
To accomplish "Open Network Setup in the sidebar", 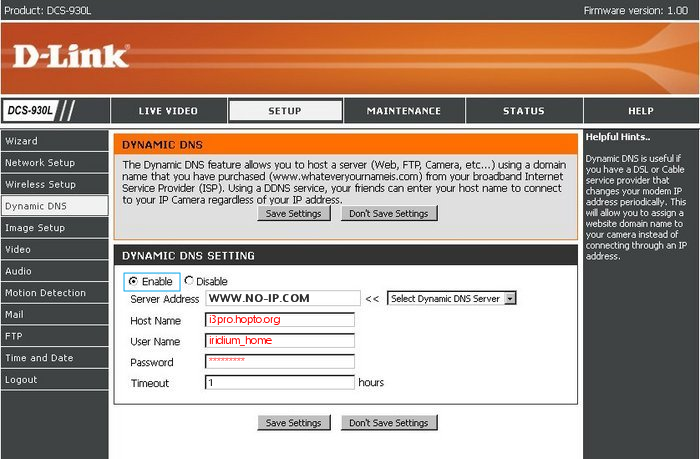I will (54, 163).
